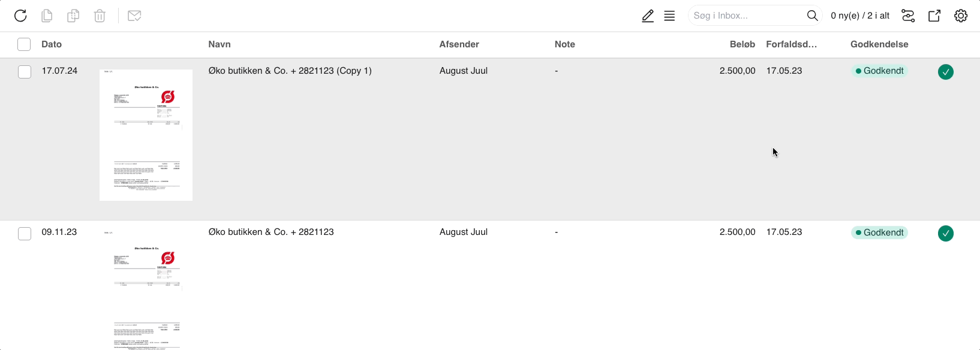980x350 pixels.
Task: Check the box for the 09.11.23 row
Action: click(25, 233)
